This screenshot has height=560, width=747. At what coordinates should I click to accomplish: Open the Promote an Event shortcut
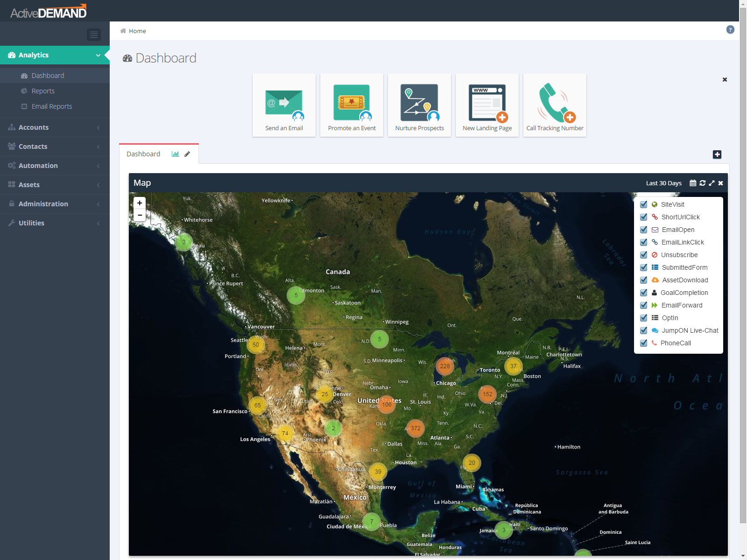(x=352, y=105)
